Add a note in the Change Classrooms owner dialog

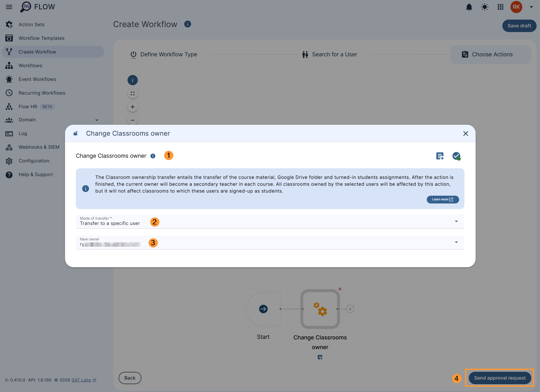[x=440, y=156]
